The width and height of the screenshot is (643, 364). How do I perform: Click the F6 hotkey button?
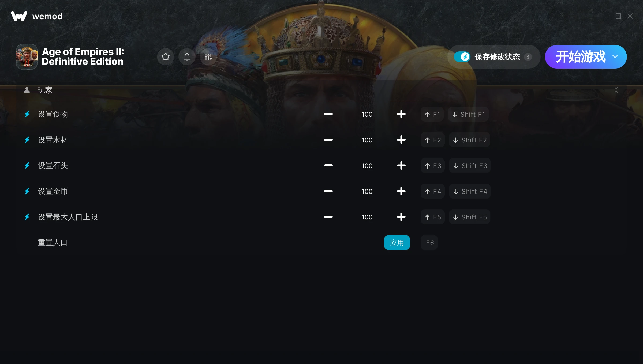pyautogui.click(x=429, y=243)
